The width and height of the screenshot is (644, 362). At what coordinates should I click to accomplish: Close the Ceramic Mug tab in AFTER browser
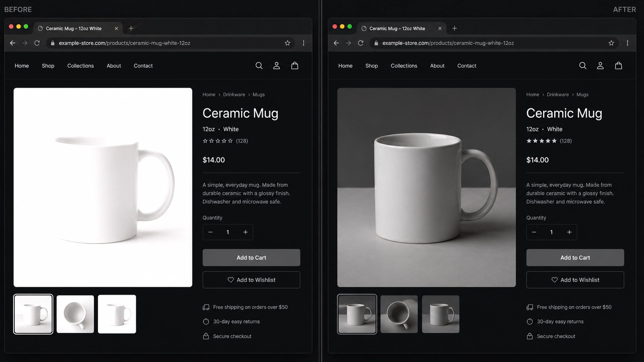(440, 28)
